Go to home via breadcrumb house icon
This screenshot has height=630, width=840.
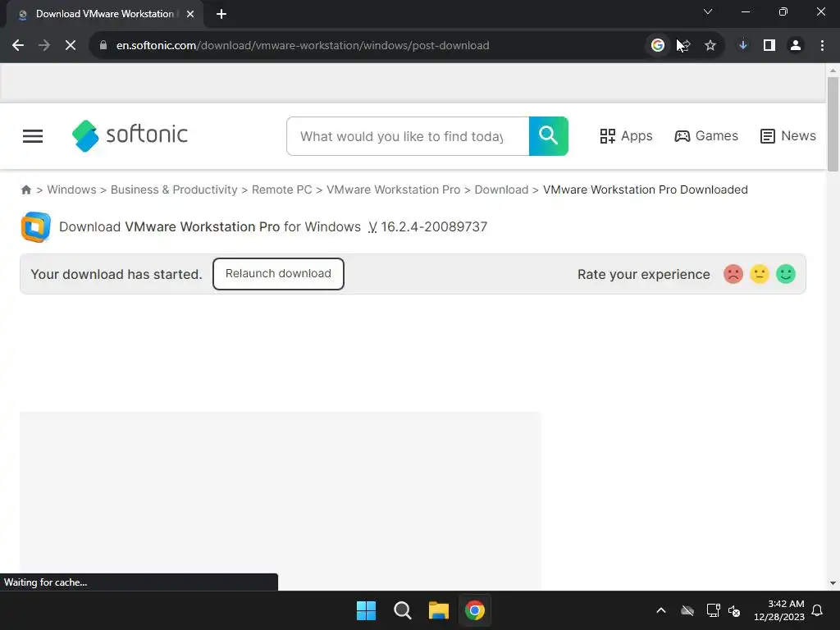click(x=25, y=189)
